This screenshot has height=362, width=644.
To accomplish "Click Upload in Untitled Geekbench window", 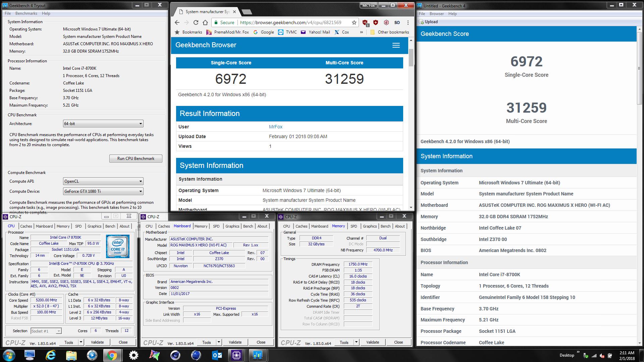I will 428,22.
